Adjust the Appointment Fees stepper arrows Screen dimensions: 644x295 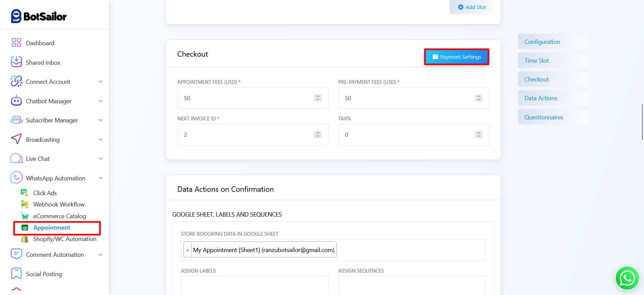tap(318, 98)
